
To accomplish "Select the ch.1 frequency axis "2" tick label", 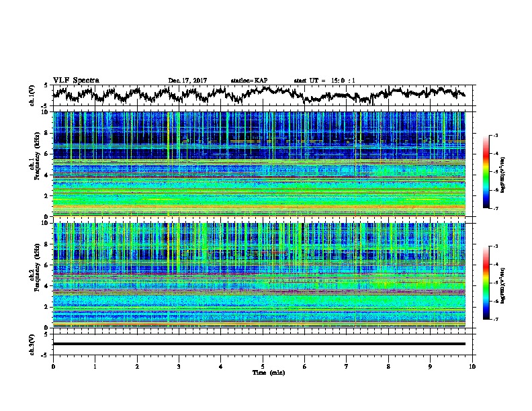I will (x=47, y=196).
